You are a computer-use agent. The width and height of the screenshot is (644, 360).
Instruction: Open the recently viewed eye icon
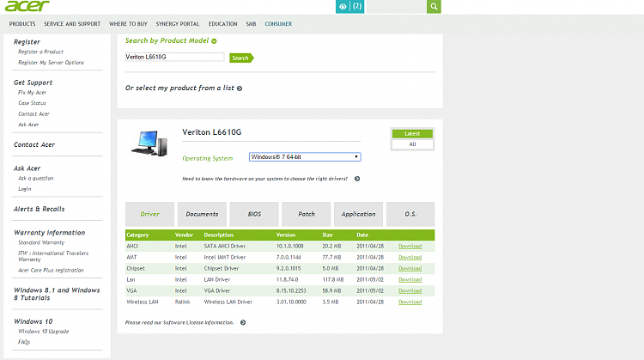coord(343,7)
